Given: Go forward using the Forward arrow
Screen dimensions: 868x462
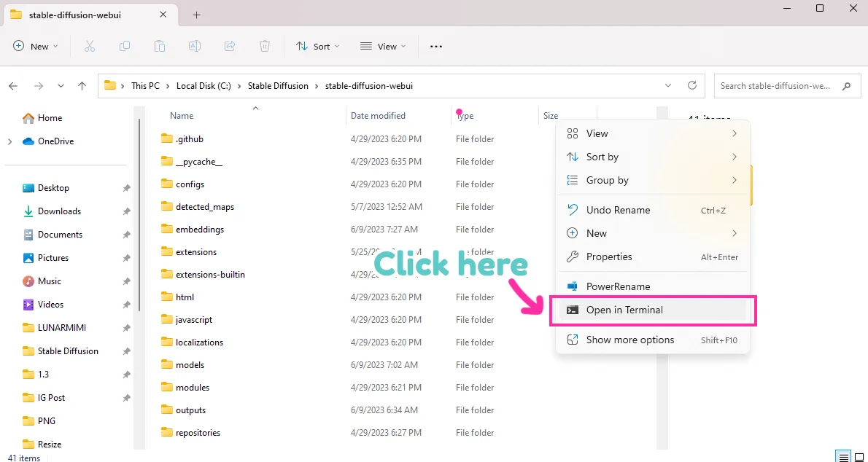Looking at the screenshot, I should point(38,86).
